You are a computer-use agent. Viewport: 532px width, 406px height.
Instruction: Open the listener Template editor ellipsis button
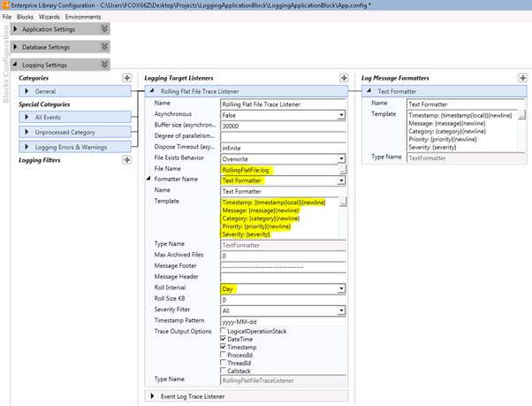pyautogui.click(x=343, y=202)
